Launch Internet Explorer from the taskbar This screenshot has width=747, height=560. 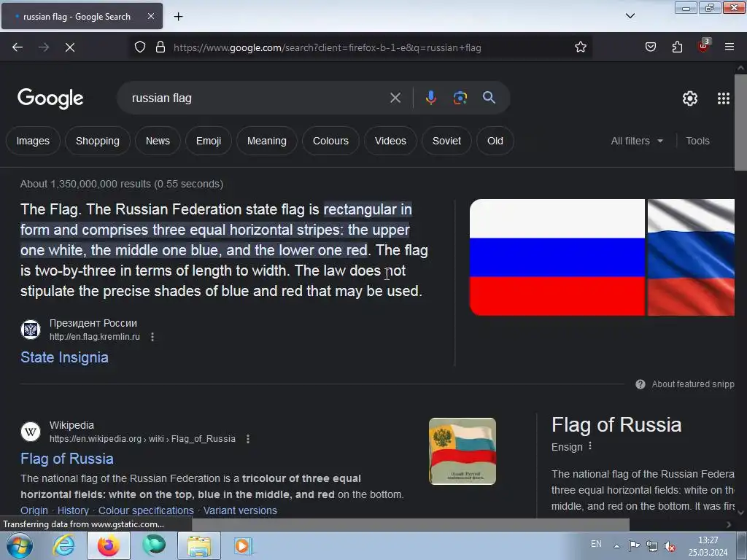(x=64, y=545)
